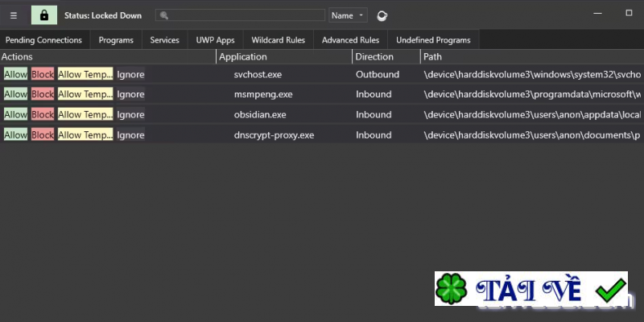The image size is (644, 322).
Task: Block obsidian.exe connection
Action: [43, 114]
